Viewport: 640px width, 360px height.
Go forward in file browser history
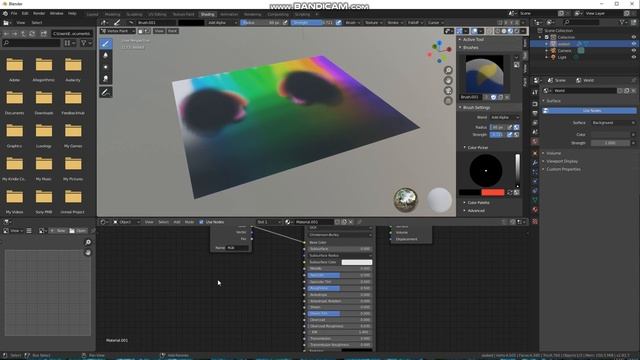tap(15, 33)
